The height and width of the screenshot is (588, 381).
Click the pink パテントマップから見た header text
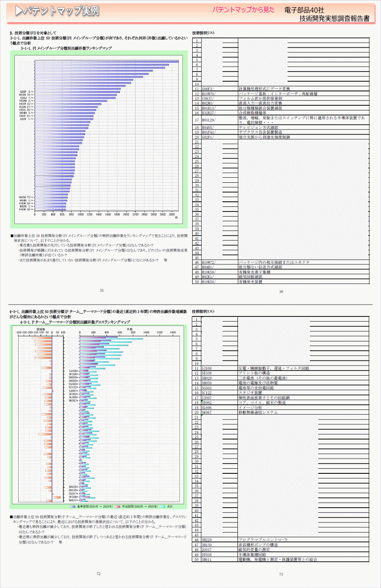point(243,10)
